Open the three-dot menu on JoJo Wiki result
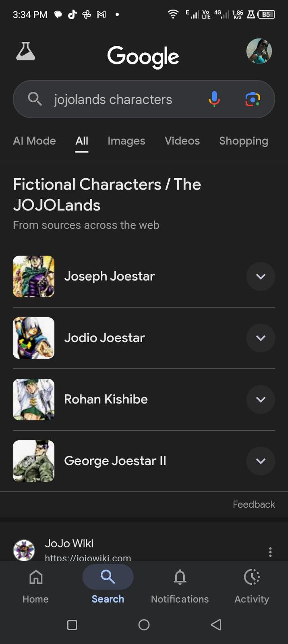Screen dimensions: 288x644 [x=270, y=552]
